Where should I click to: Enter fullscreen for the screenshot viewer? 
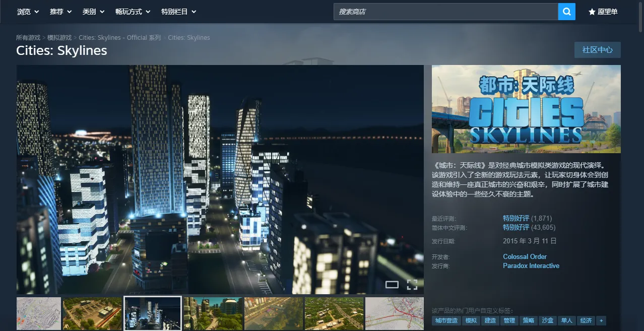(x=412, y=285)
